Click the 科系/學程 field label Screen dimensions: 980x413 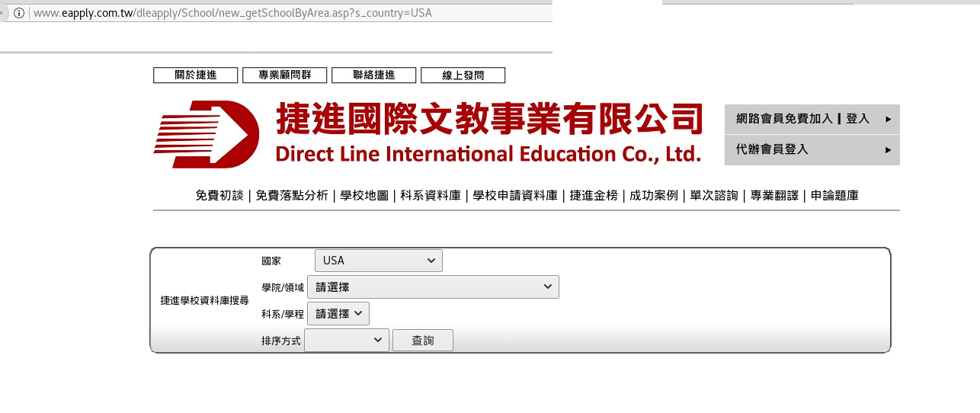(x=283, y=314)
